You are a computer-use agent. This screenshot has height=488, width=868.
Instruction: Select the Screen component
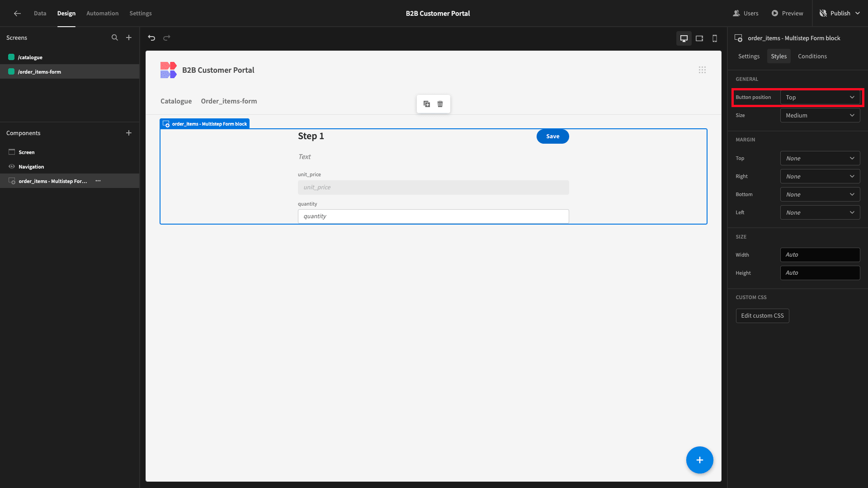(x=70, y=152)
